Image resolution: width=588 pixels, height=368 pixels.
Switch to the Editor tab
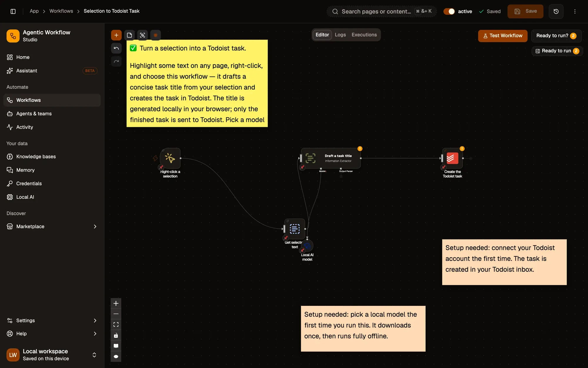[x=322, y=35]
